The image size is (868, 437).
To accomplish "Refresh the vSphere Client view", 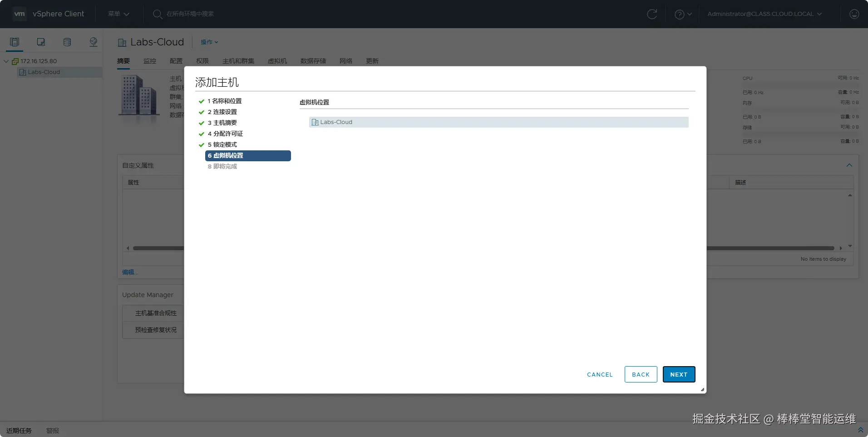I will [x=652, y=14].
